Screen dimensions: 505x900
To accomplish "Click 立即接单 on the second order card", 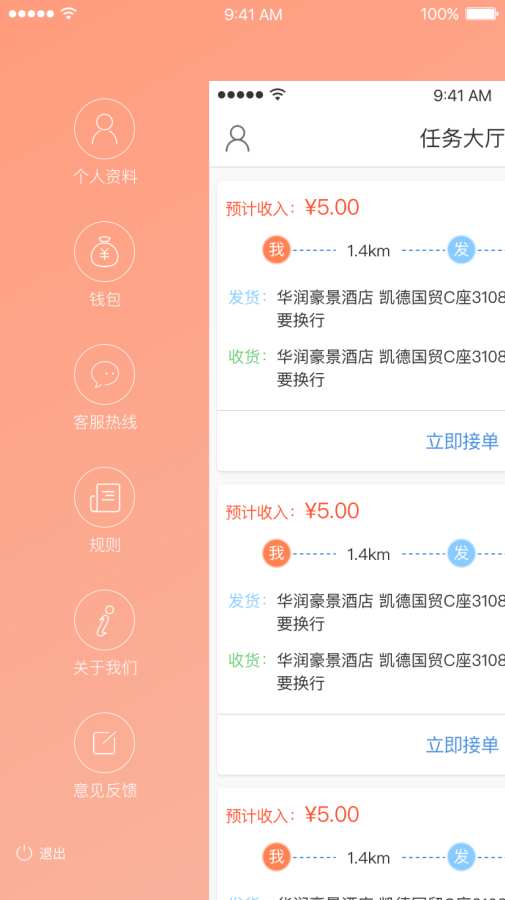I will 462,744.
